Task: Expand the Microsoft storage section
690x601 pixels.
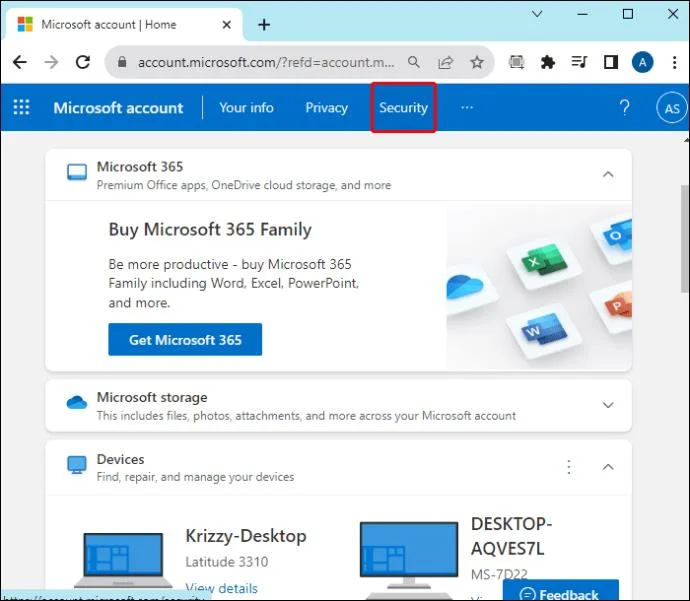Action: (608, 405)
